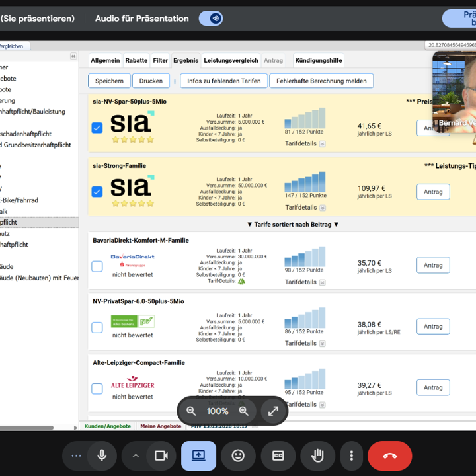The width and height of the screenshot is (476, 476).
Task: Hang up with red end call button
Action: click(389, 456)
